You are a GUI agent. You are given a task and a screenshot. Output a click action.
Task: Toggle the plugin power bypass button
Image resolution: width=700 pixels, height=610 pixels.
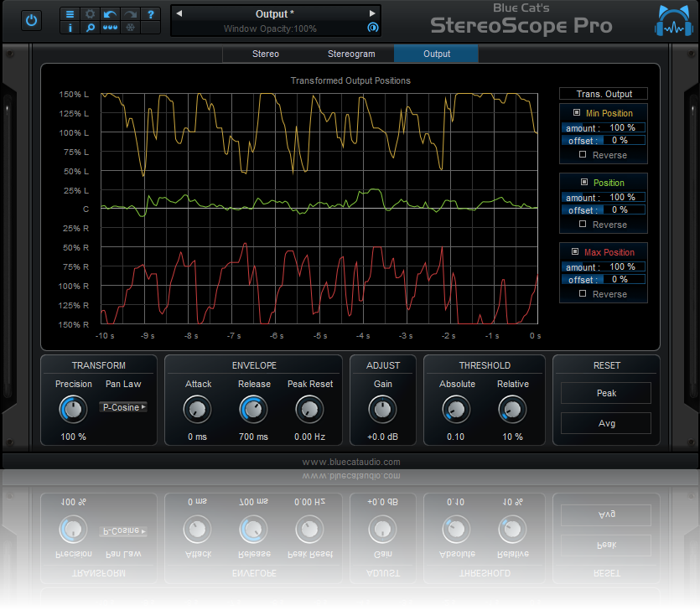(x=31, y=20)
